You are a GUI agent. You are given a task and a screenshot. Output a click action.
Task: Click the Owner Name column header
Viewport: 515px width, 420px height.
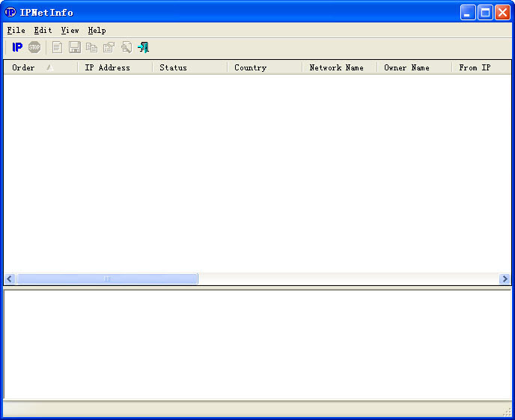[406, 67]
